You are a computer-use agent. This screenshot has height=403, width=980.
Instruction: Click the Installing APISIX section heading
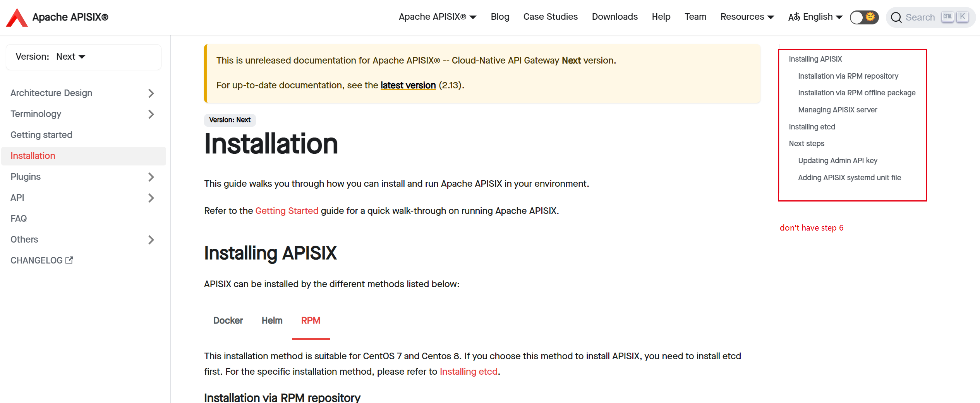tap(270, 253)
